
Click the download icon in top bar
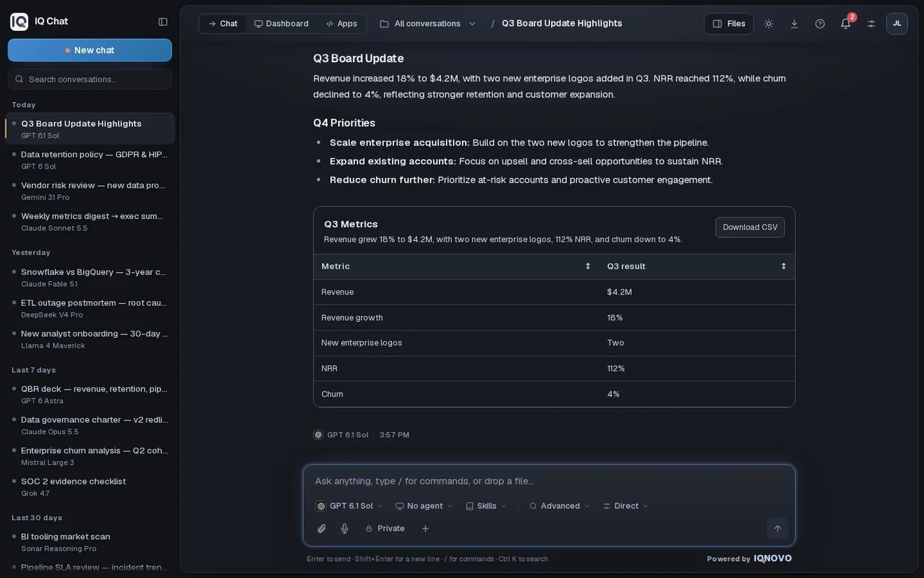tap(794, 24)
